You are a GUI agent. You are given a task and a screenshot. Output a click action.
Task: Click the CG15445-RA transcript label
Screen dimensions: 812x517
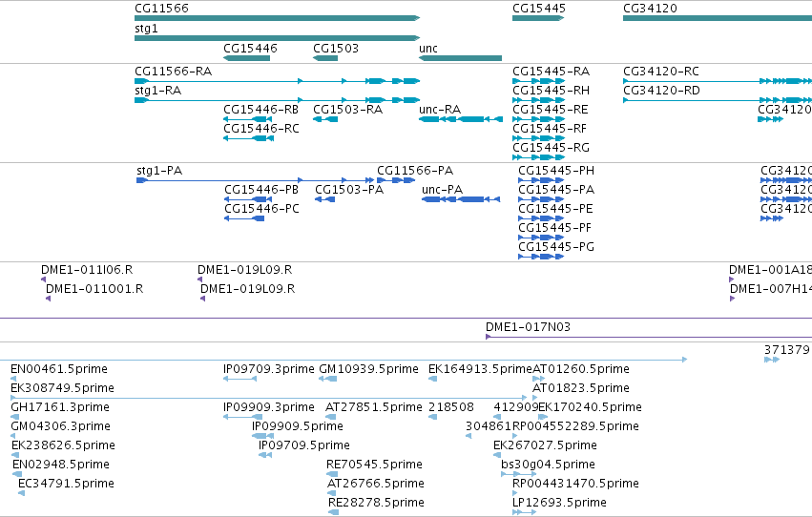pos(551,71)
